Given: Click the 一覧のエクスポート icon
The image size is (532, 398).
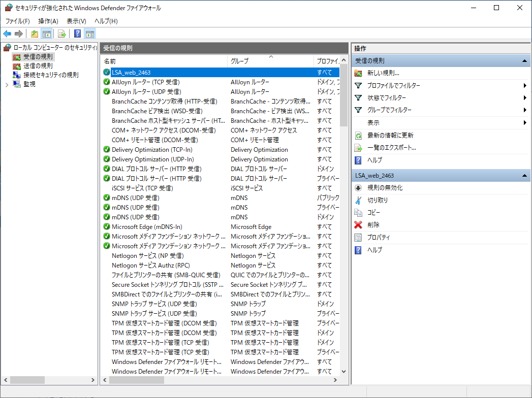Looking at the screenshot, I should pos(358,148).
